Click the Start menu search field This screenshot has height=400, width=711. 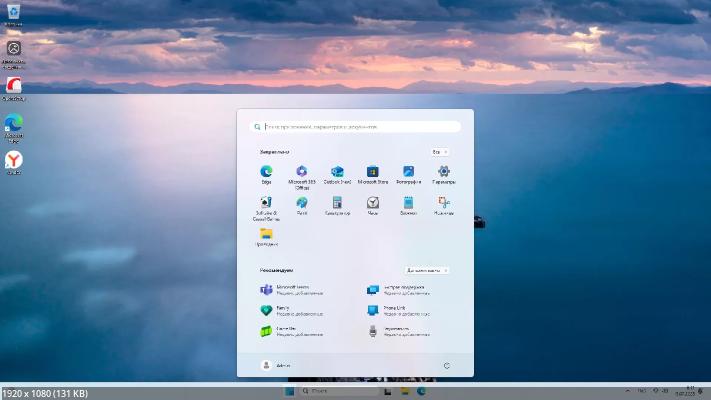pyautogui.click(x=355, y=127)
